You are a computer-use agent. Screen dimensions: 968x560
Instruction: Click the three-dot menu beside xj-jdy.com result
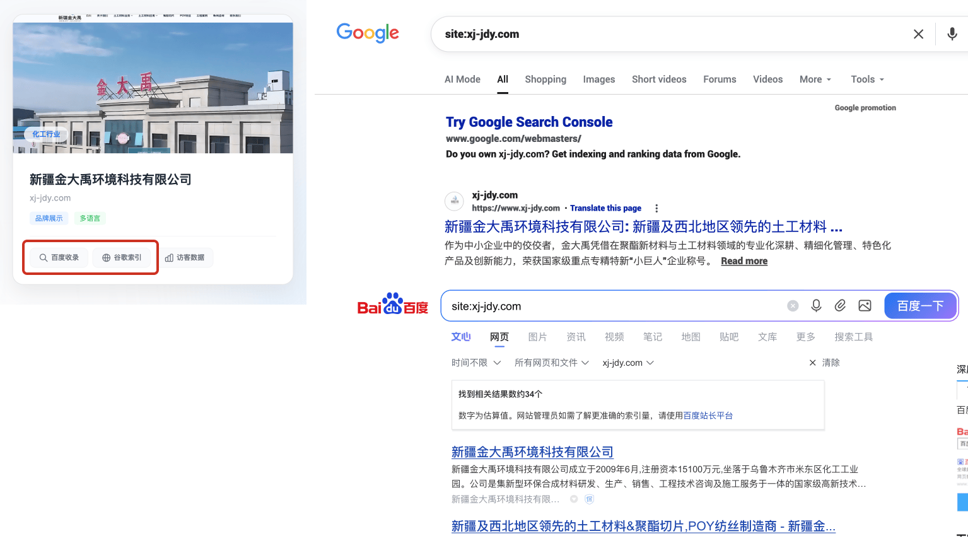(x=656, y=208)
